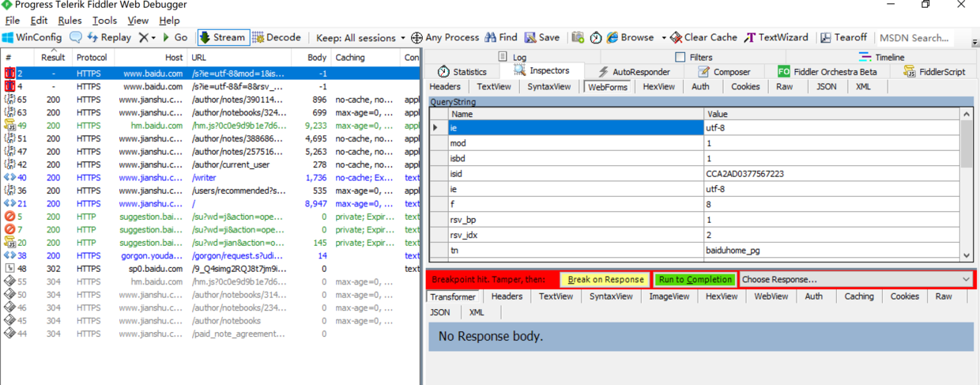Select session 38 gorgon.youda
This screenshot has height=385, width=980.
point(212,256)
